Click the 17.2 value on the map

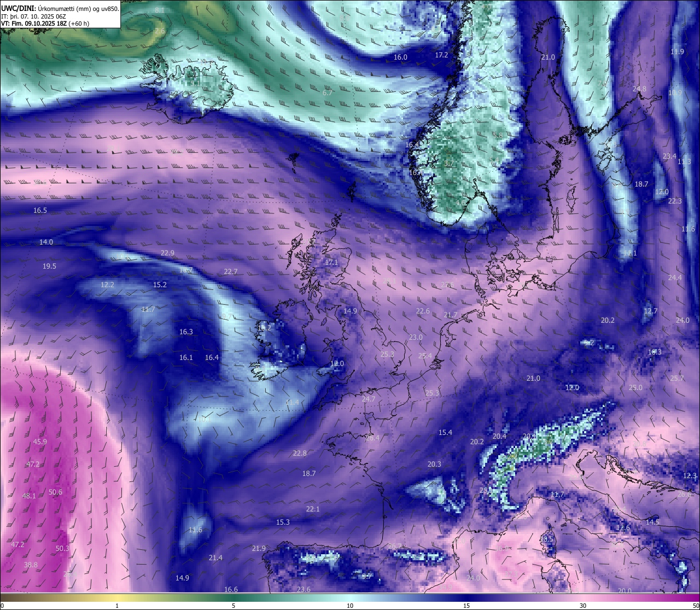click(441, 55)
